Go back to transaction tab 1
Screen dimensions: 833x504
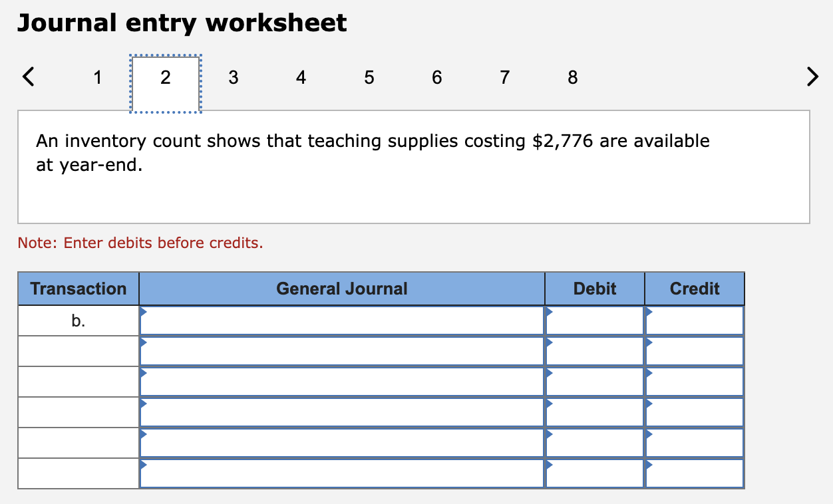(97, 78)
